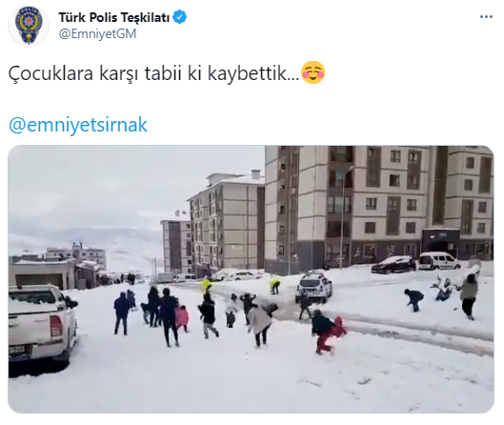Click the white pickup truck in video
This screenshot has height=425, width=504.
pos(42,325)
